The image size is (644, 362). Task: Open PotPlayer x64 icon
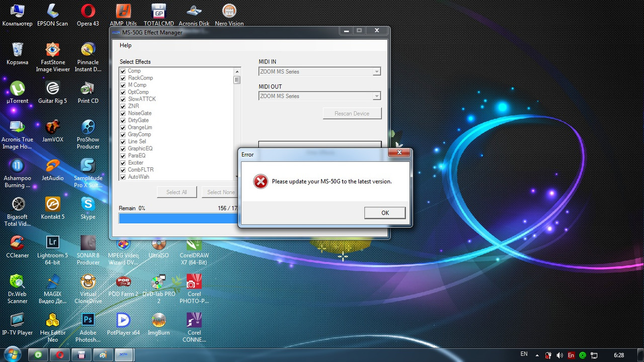coord(123,324)
